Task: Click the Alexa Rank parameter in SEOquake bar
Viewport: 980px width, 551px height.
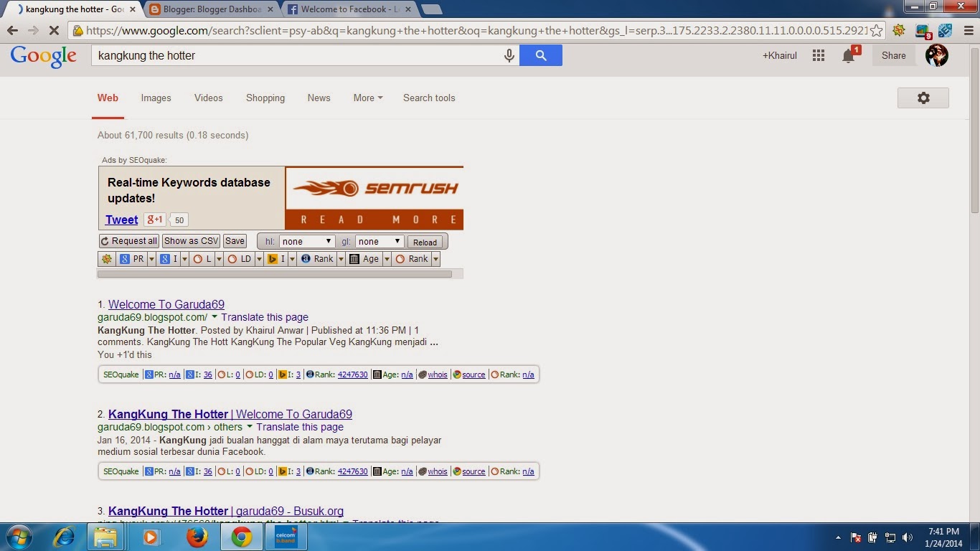Action: (x=317, y=259)
